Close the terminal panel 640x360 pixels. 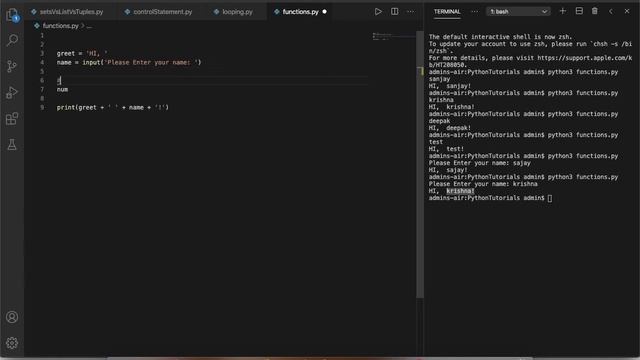pos(627,11)
